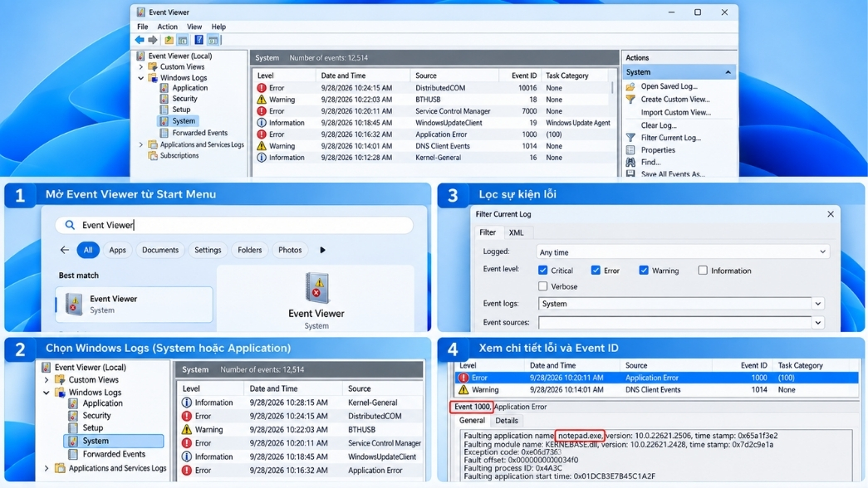This screenshot has width=868, height=488.
Task: Open Saved Log from the Actions pane
Action: pos(669,86)
